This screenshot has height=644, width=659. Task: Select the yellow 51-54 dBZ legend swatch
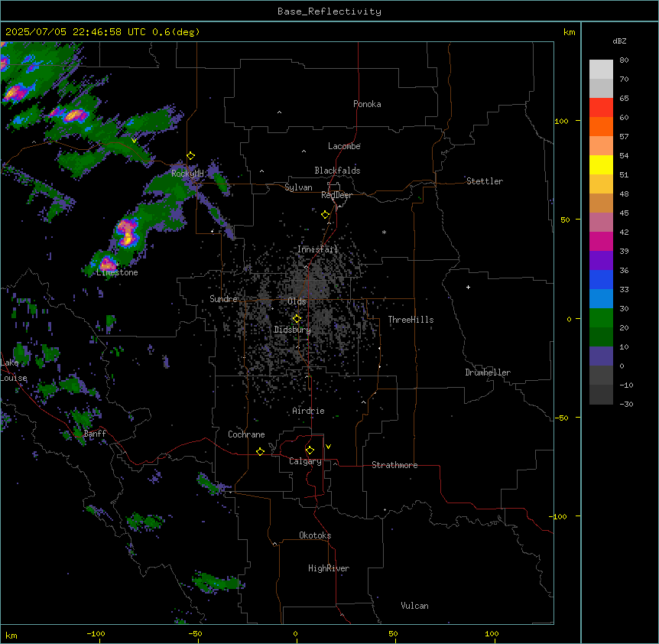[601, 164]
